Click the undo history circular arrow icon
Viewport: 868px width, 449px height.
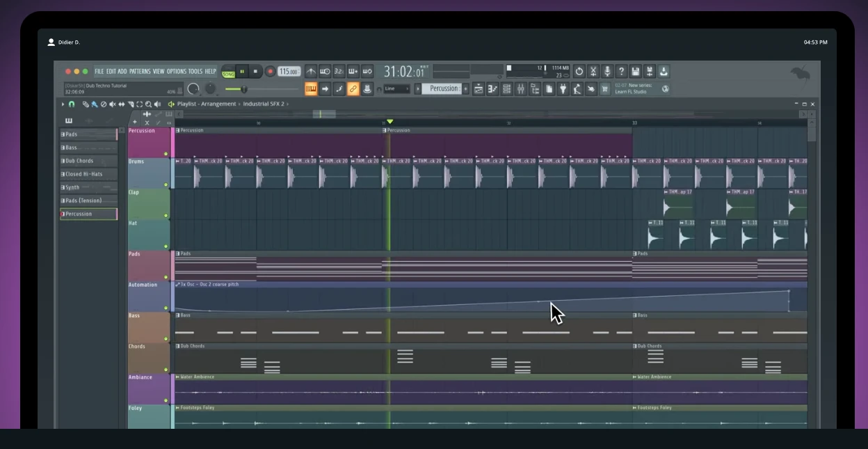579,71
